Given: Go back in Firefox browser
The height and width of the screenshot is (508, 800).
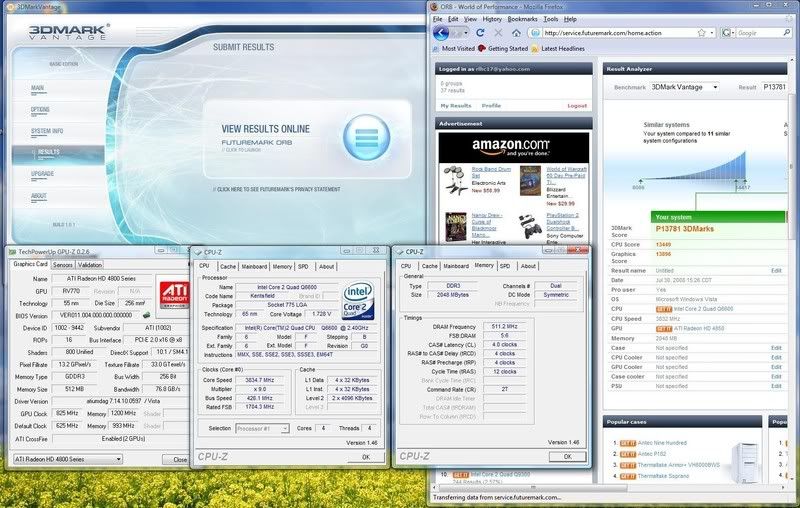Looking at the screenshot, I should click(441, 33).
